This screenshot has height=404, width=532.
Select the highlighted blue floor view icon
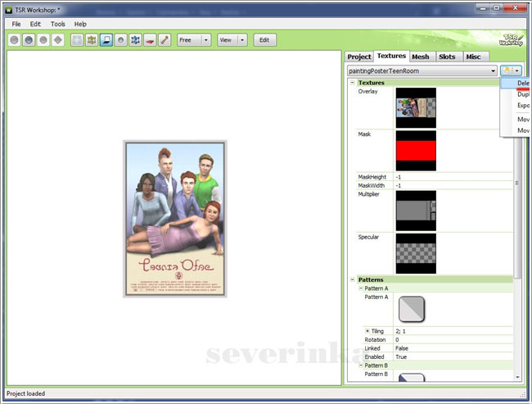tap(106, 39)
